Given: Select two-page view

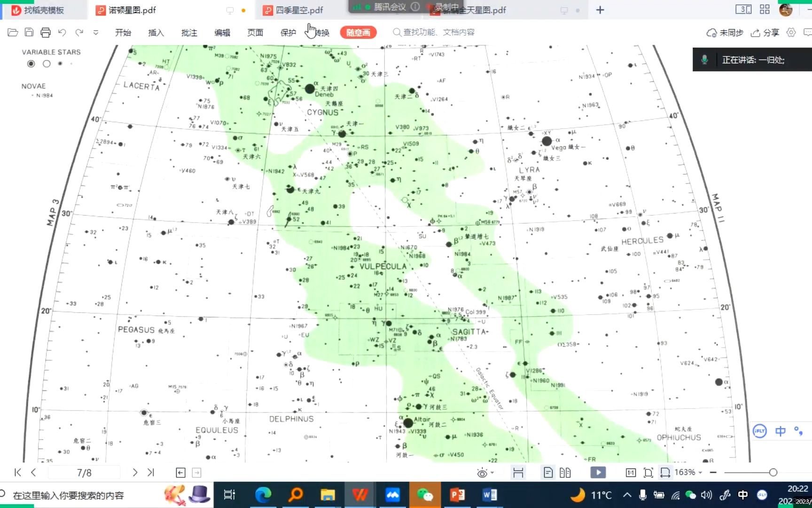Looking at the screenshot, I should (x=565, y=473).
